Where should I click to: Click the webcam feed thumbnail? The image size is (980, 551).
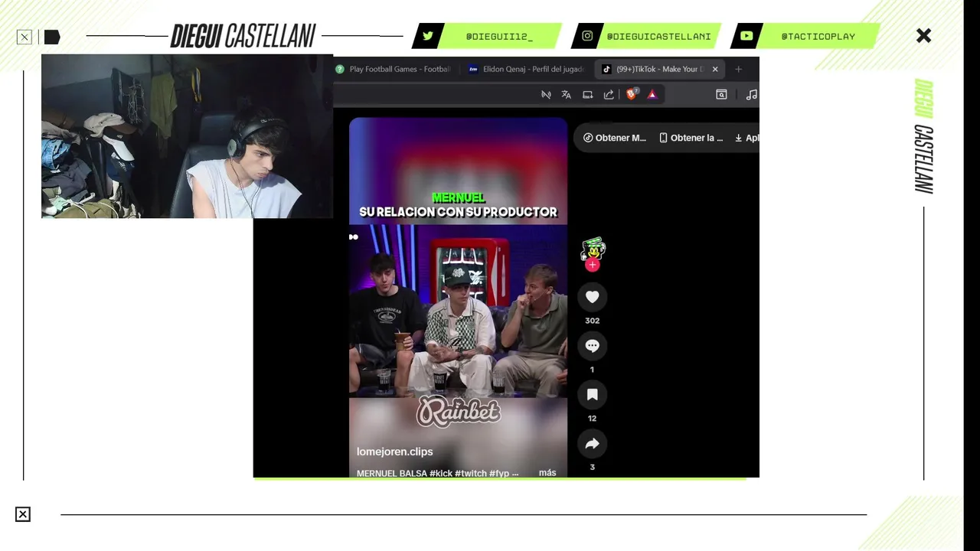pyautogui.click(x=187, y=136)
